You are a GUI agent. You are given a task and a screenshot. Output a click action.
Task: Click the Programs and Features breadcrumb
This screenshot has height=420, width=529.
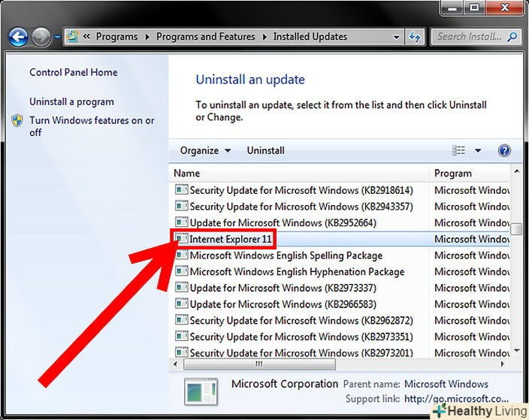pyautogui.click(x=205, y=36)
